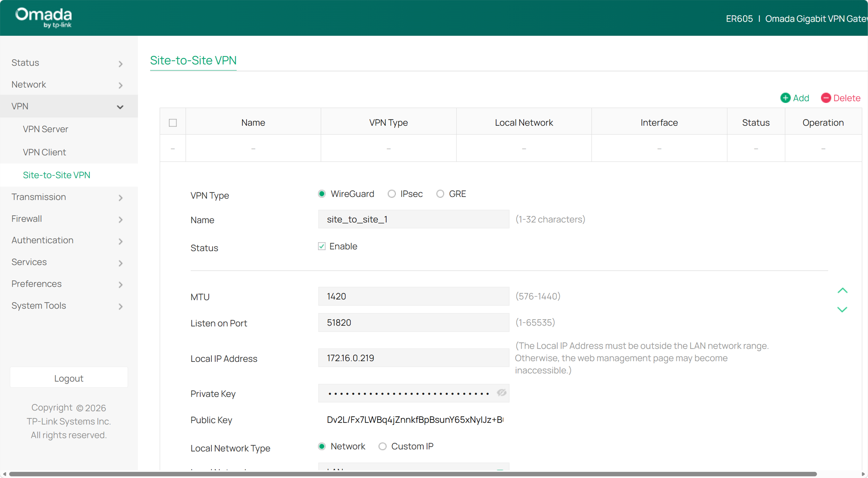Select the Site-to-Site VPN tab heading

193,60
